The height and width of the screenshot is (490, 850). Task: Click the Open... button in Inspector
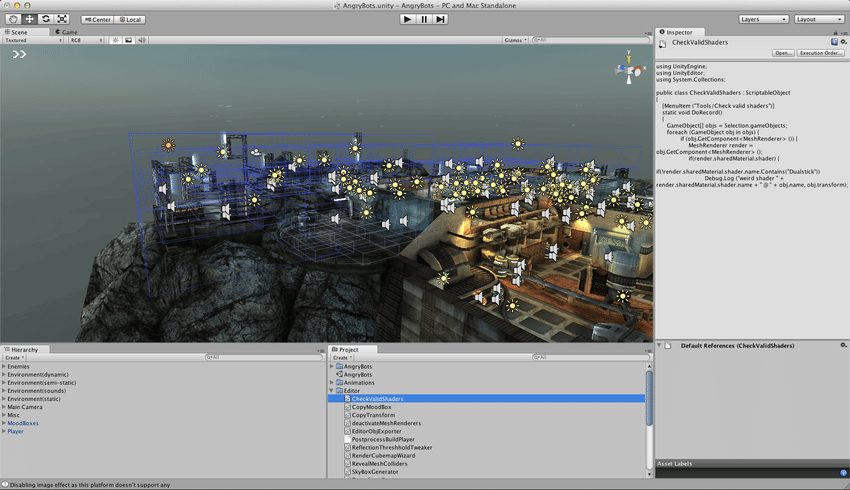pos(782,53)
